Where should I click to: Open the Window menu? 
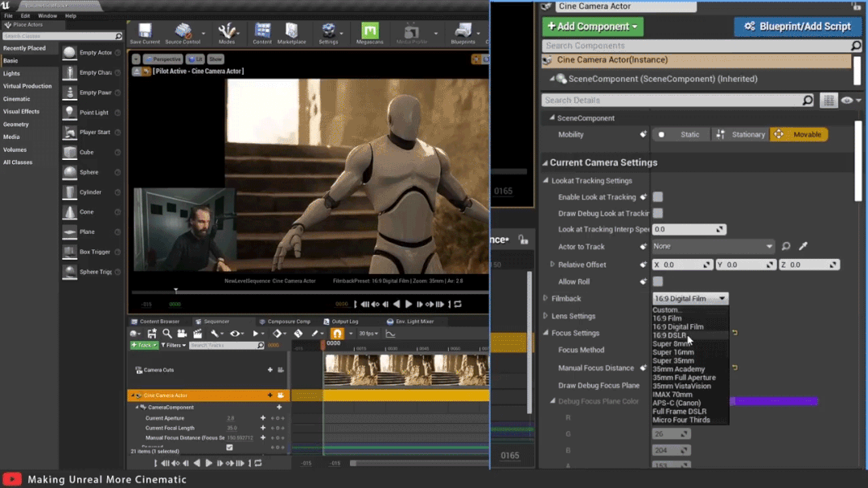coord(47,15)
